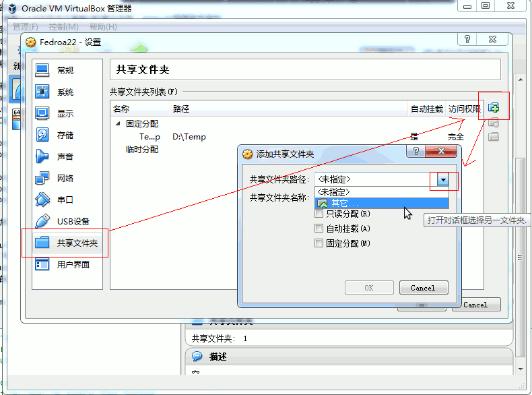This screenshot has height=395, width=532.
Task: Click the help button of Fedroa22 settings window
Action: (x=467, y=39)
